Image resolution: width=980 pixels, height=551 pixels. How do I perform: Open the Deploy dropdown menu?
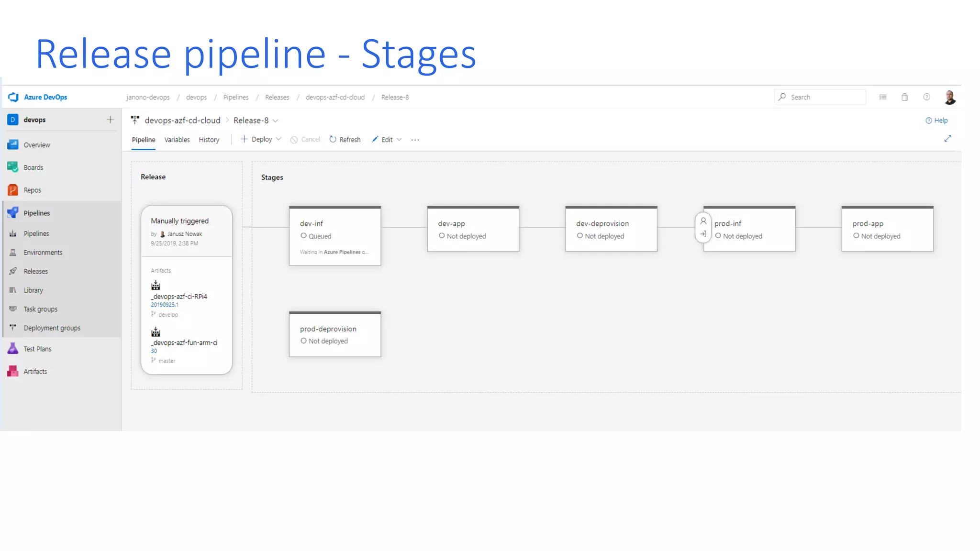261,139
